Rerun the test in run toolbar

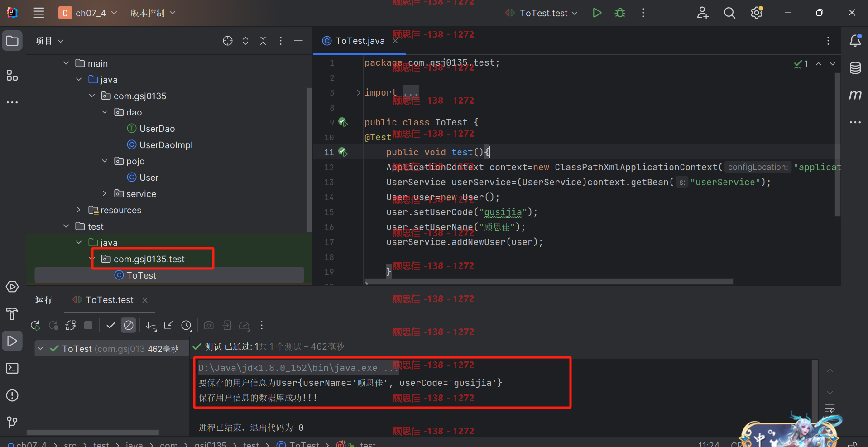pyautogui.click(x=35, y=325)
